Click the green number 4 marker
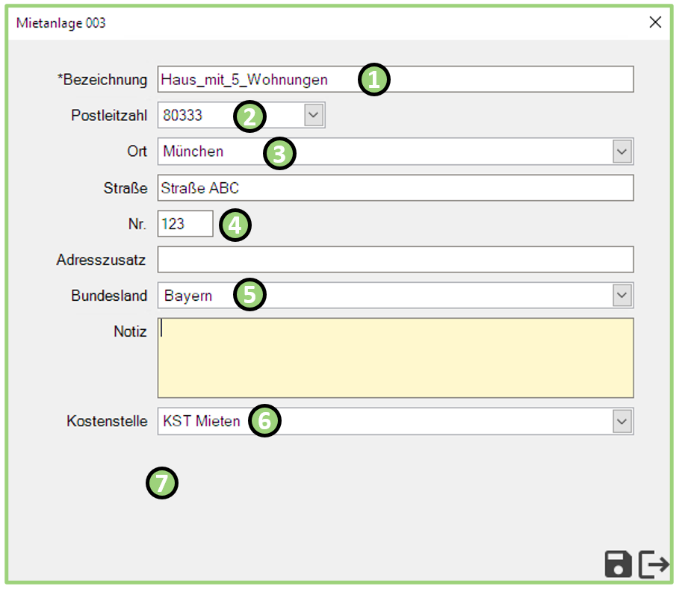 point(234,224)
